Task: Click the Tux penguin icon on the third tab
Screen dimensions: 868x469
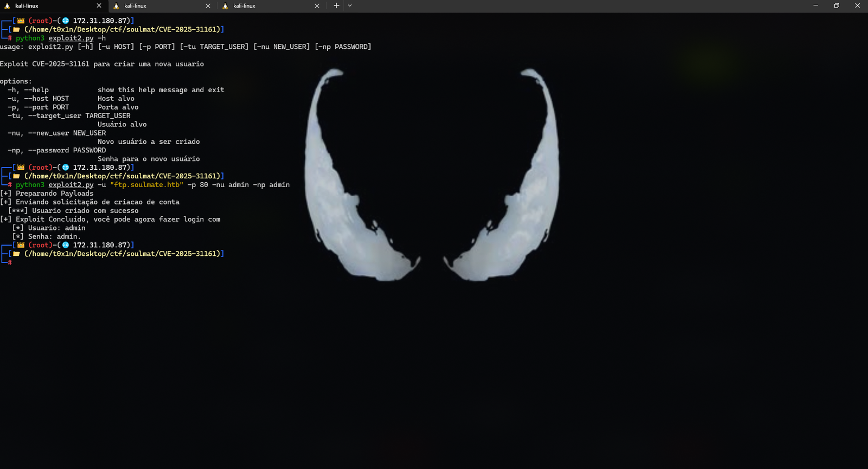Action: coord(225,6)
